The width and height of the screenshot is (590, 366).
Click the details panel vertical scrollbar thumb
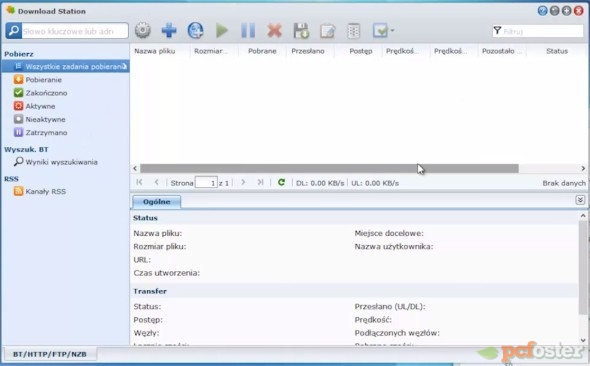[x=583, y=267]
